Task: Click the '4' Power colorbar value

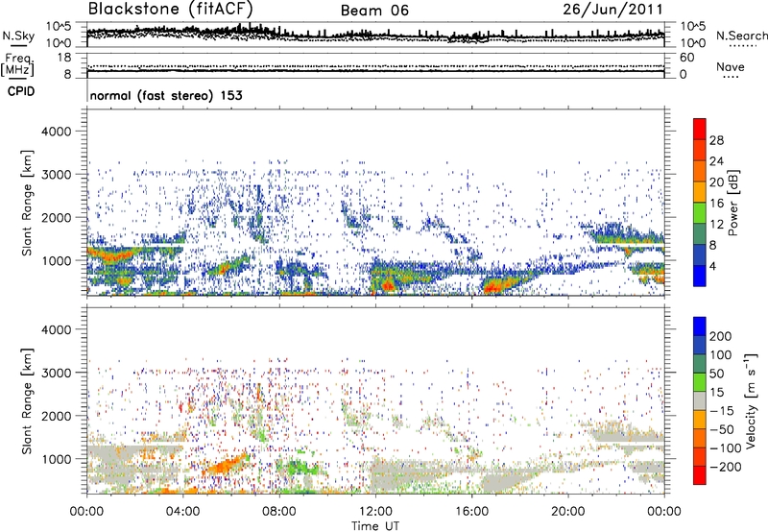Action: coord(713,266)
